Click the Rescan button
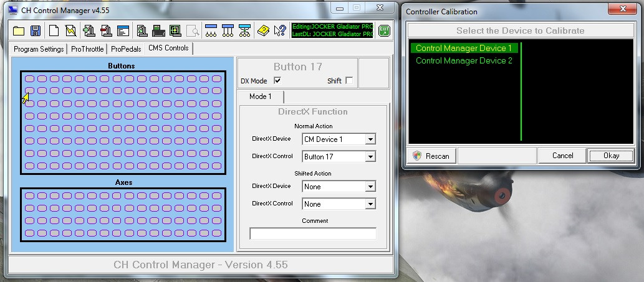The image size is (644, 282). coord(431,156)
